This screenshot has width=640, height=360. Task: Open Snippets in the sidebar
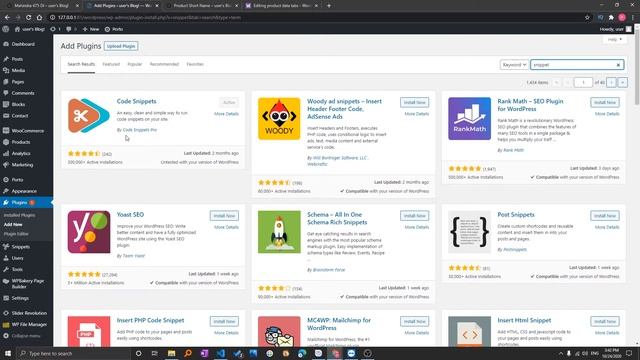click(20, 247)
